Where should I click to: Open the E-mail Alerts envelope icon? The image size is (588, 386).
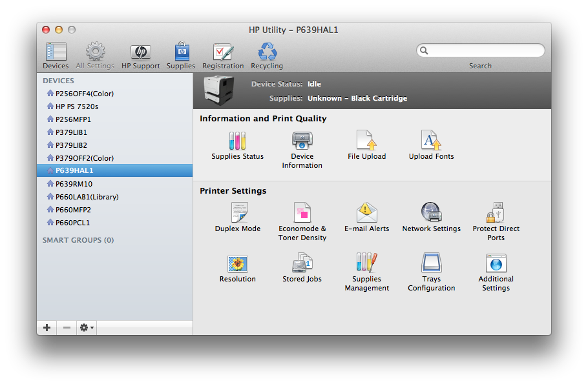366,212
